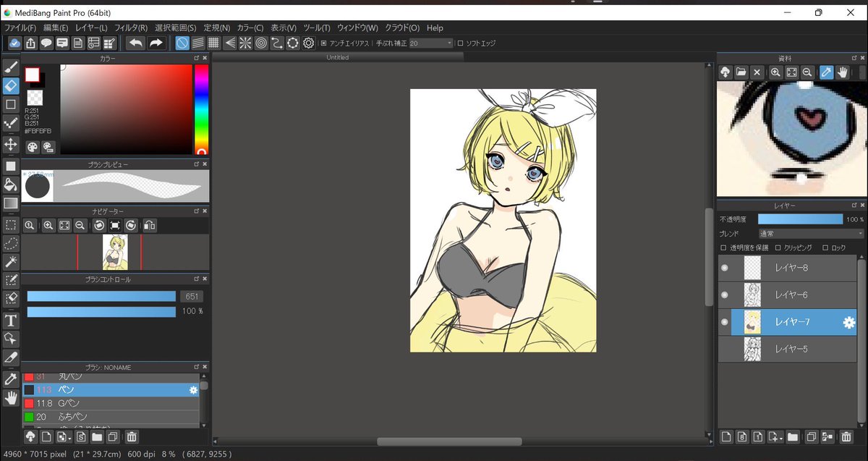Image resolution: width=868 pixels, height=461 pixels.
Task: Activate eyedropper in the reference panel
Action: click(x=826, y=72)
